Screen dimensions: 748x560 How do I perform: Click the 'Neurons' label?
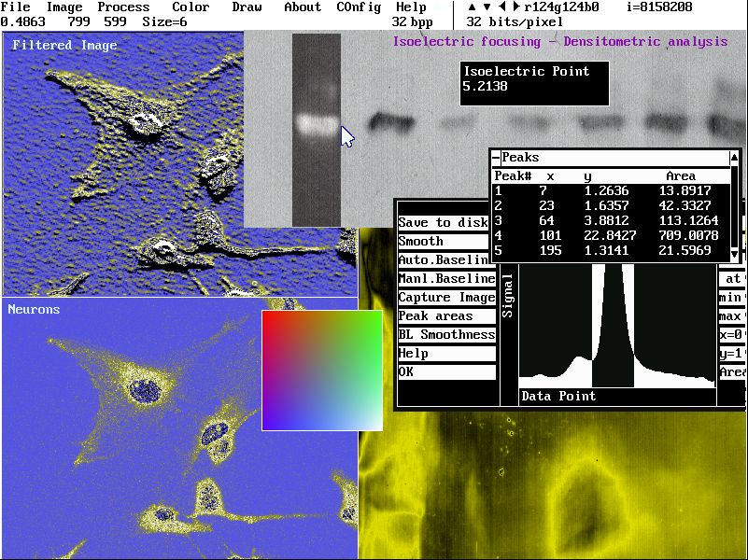click(34, 309)
